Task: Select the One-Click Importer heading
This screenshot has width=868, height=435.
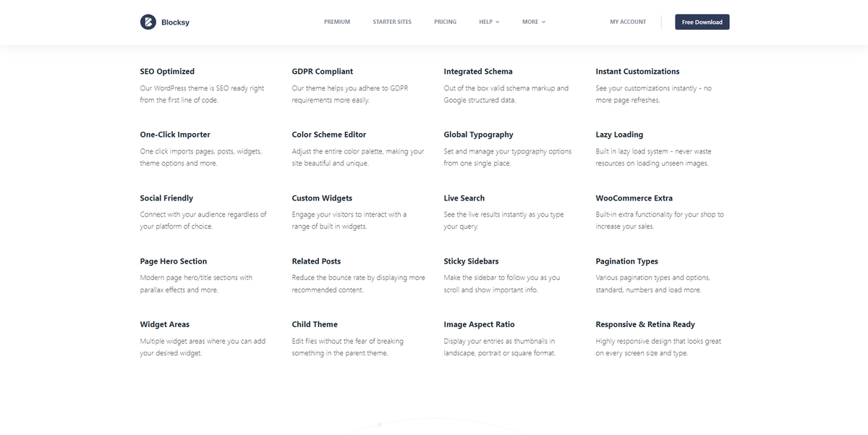Action: tap(175, 135)
